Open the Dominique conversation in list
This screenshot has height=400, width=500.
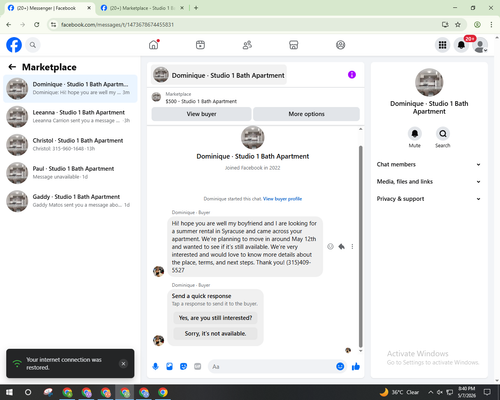pyautogui.click(x=70, y=89)
